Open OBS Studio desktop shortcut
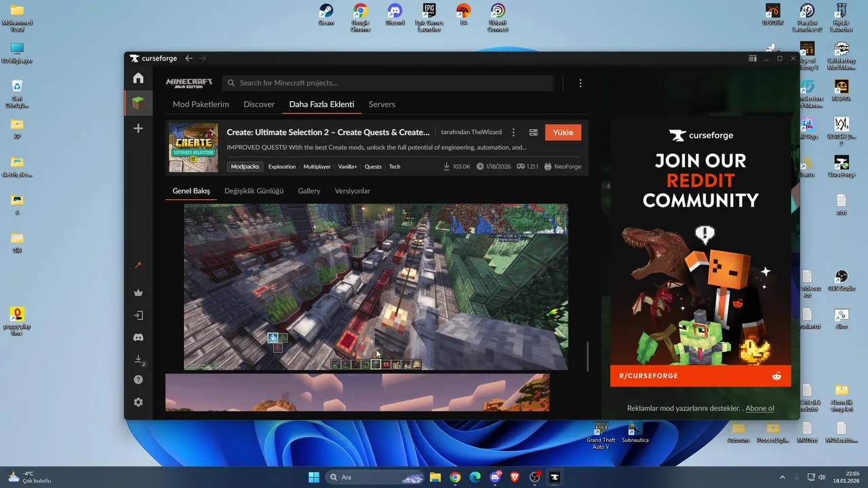This screenshot has height=488, width=868. [842, 281]
